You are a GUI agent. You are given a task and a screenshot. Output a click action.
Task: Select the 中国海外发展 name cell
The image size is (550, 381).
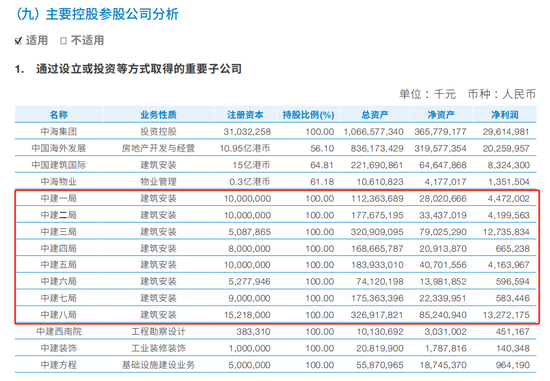pos(59,148)
